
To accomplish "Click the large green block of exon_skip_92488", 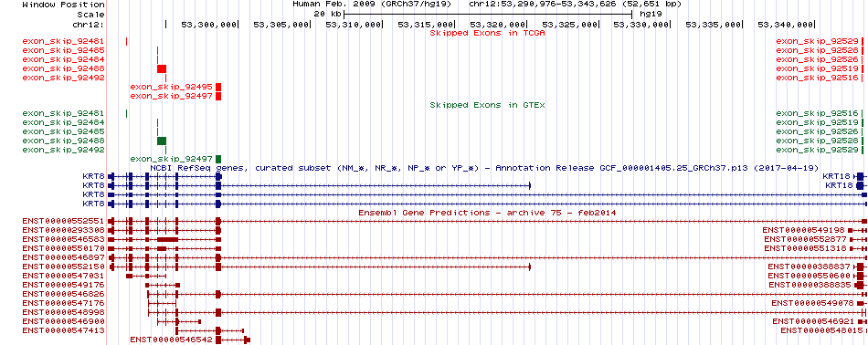I will pos(162,141).
